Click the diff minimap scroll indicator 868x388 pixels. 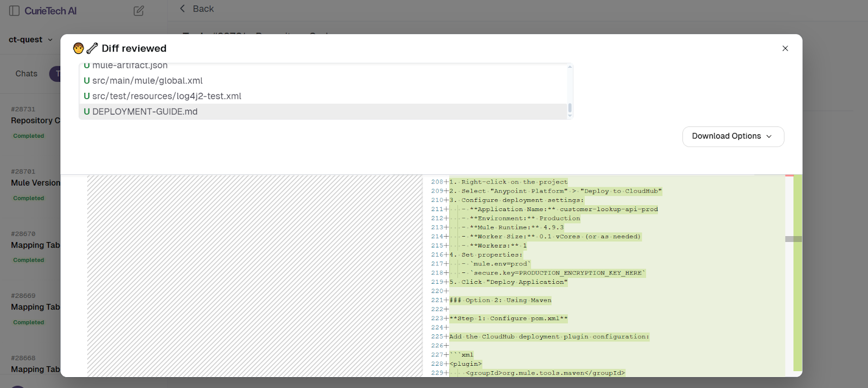pos(793,239)
